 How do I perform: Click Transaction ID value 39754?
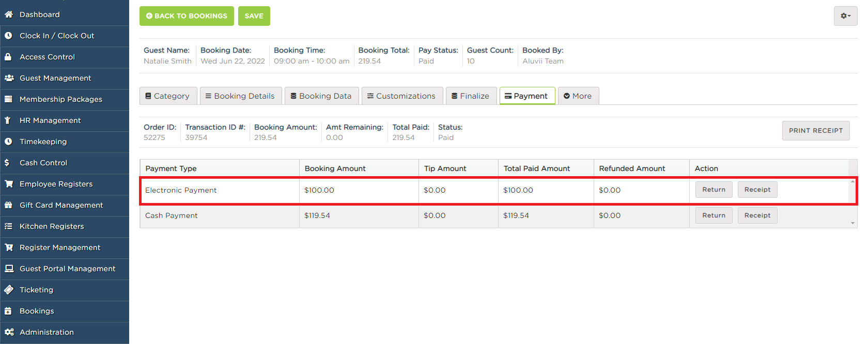[x=196, y=137]
